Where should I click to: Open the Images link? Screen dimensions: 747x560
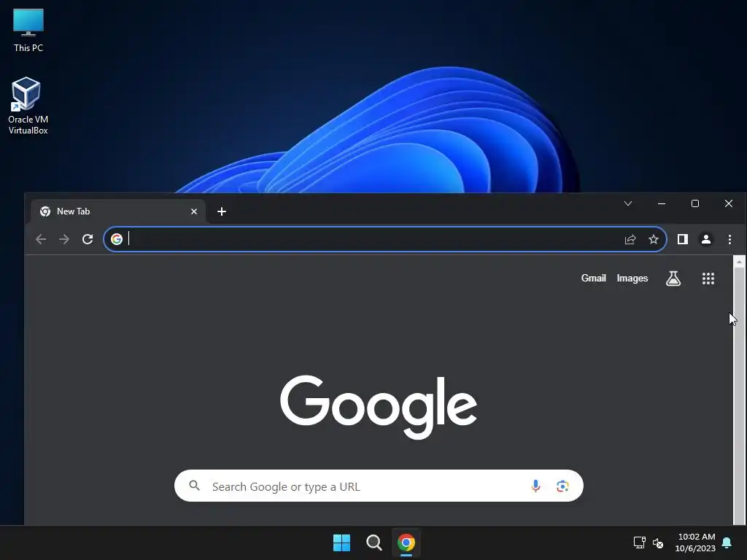tap(632, 278)
